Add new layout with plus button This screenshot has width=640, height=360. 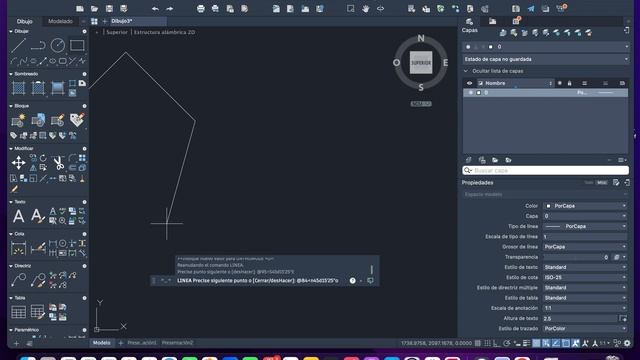click(121, 343)
